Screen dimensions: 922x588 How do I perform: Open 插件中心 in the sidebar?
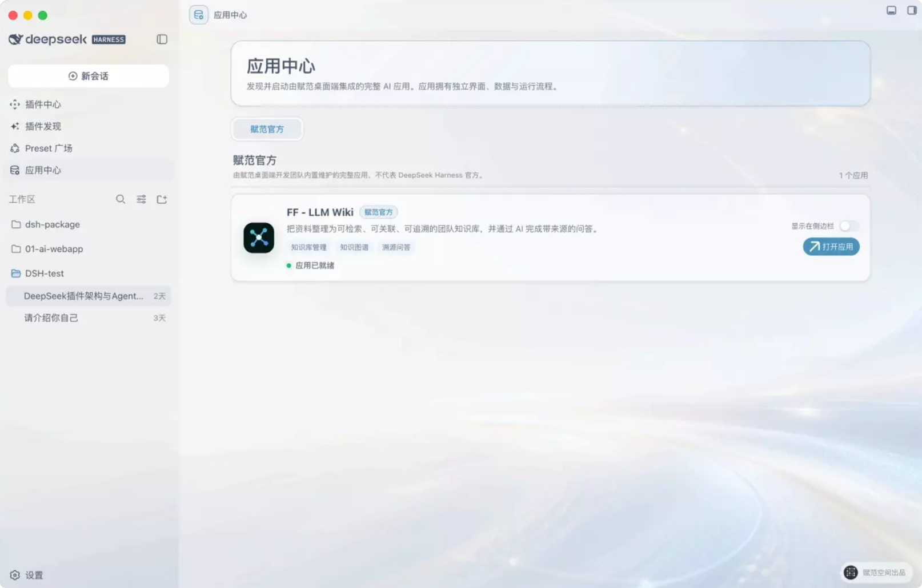pos(89,104)
